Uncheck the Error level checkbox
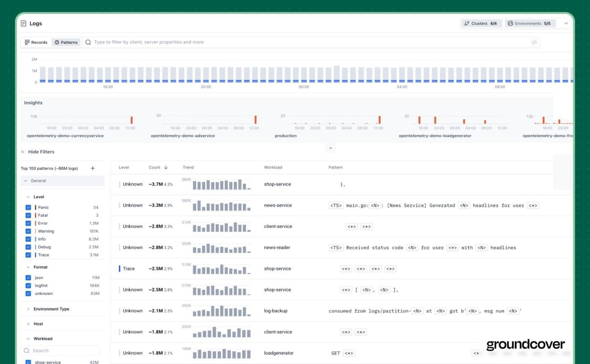Image resolution: width=590 pixels, height=364 pixels. point(28,223)
